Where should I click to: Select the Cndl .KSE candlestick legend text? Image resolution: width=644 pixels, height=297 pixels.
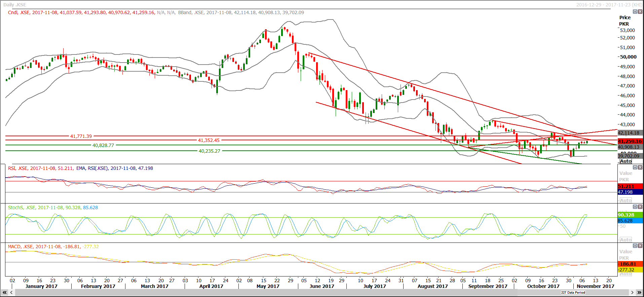(81, 12)
